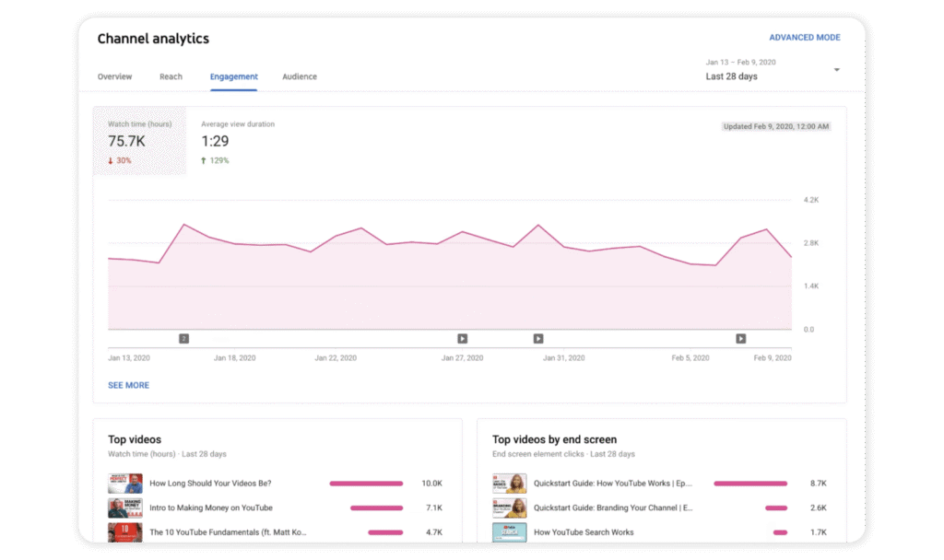Click the play marker just before Feb 9, 2020
944x560 pixels.
(x=740, y=339)
